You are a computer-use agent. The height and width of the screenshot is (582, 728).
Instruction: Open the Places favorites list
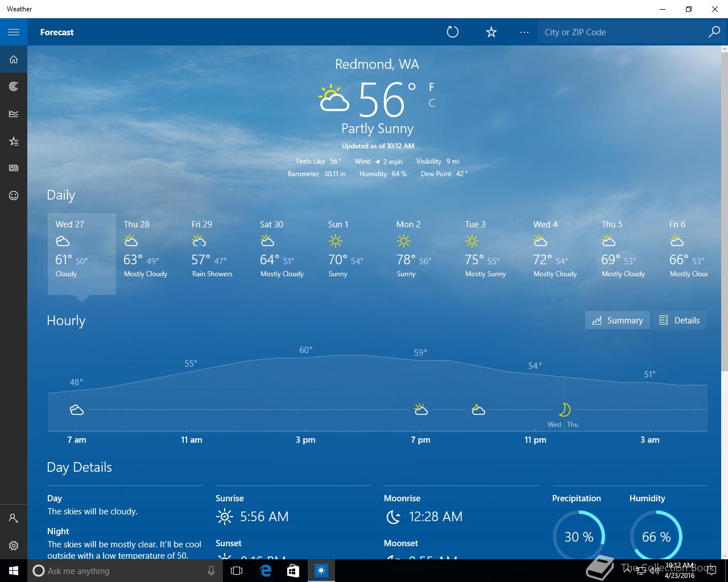14,141
